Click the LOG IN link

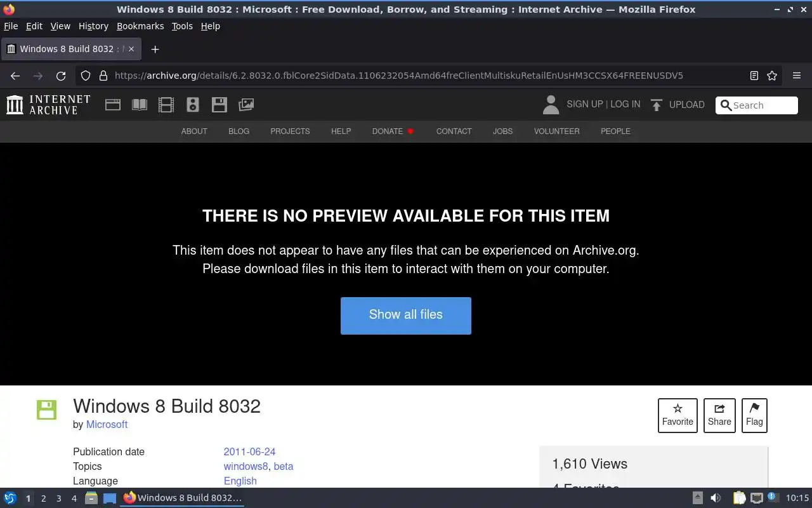pyautogui.click(x=625, y=104)
